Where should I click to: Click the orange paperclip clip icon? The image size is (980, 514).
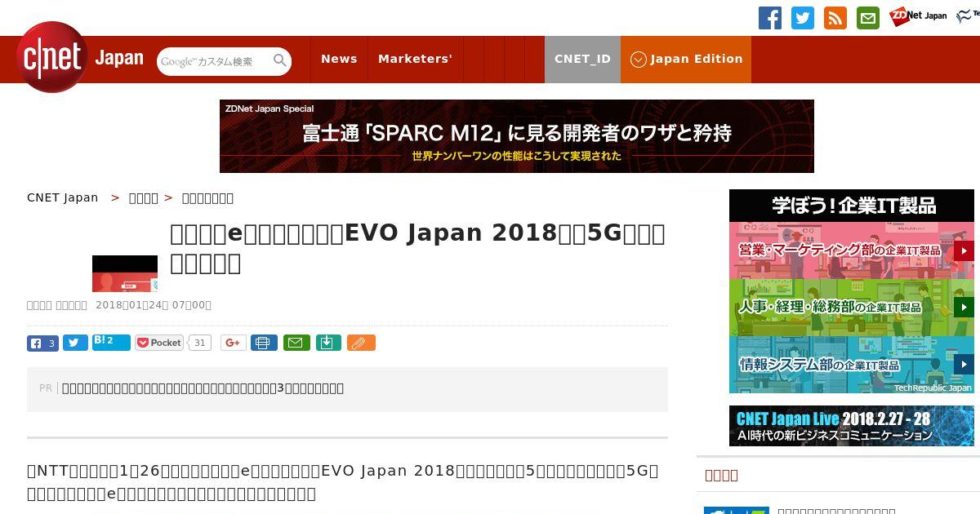coord(361,343)
